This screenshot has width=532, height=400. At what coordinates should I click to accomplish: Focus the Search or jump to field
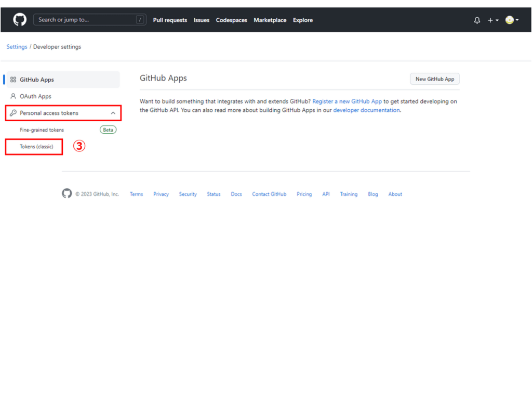tap(90, 20)
